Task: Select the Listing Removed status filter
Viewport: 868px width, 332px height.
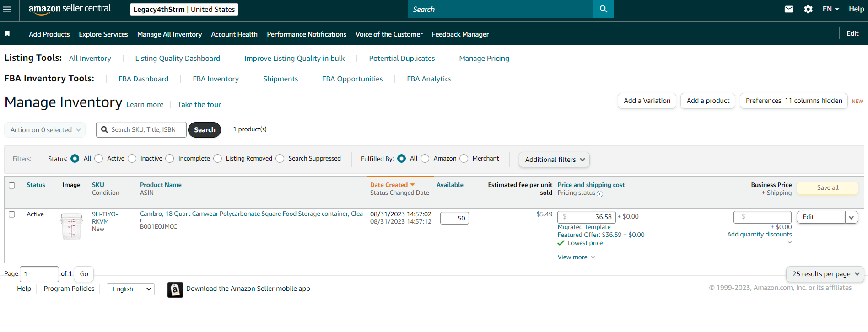Action: (218, 159)
